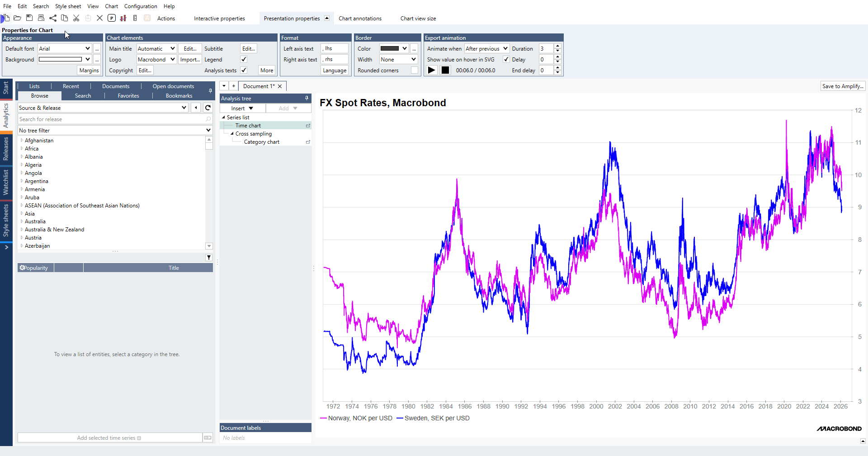Open the Style sheet menu
The image size is (868, 456).
68,6
